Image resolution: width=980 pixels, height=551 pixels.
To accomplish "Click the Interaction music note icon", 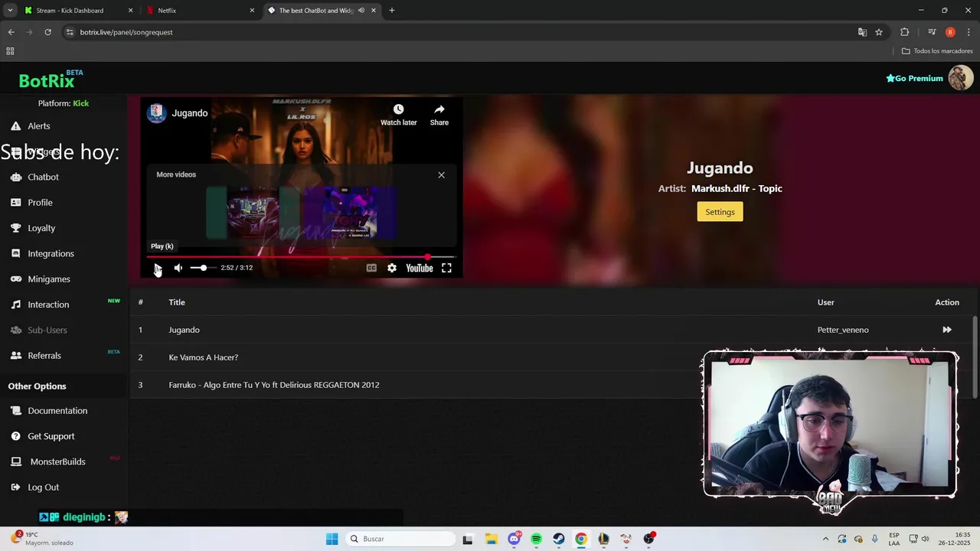I will (15, 305).
